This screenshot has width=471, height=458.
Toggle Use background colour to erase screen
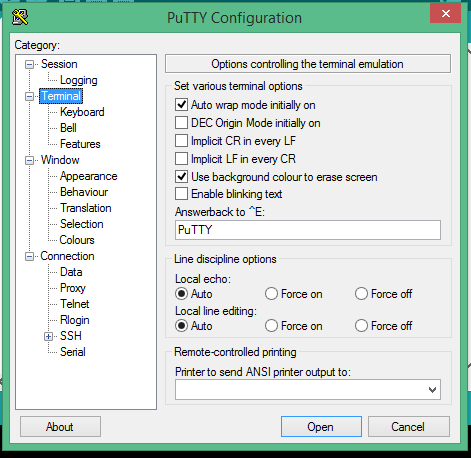181,177
